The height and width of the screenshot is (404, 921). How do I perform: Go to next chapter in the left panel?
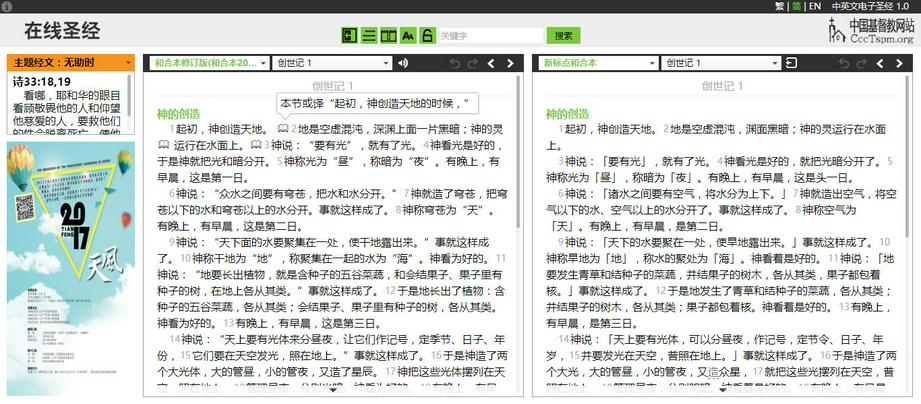(510, 64)
